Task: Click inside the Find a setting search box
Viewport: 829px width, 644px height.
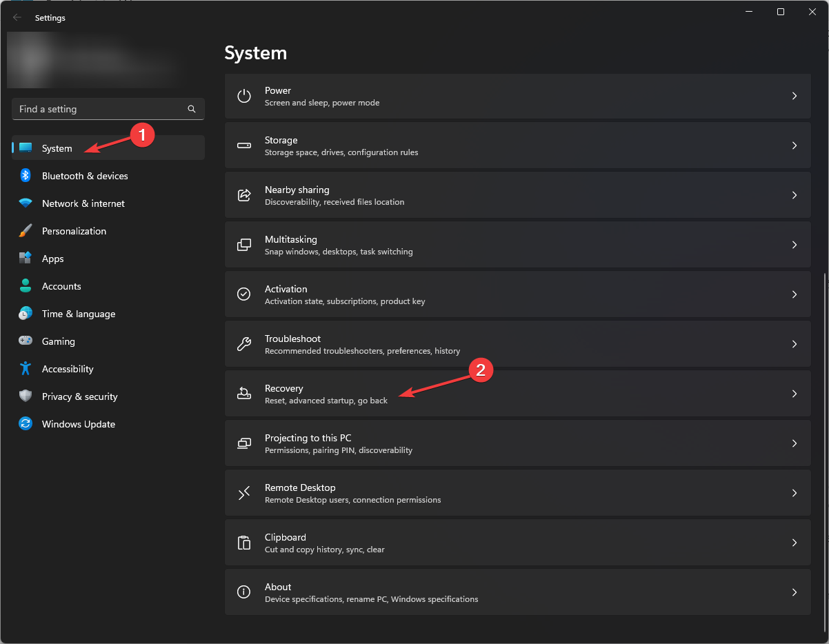Action: point(97,109)
